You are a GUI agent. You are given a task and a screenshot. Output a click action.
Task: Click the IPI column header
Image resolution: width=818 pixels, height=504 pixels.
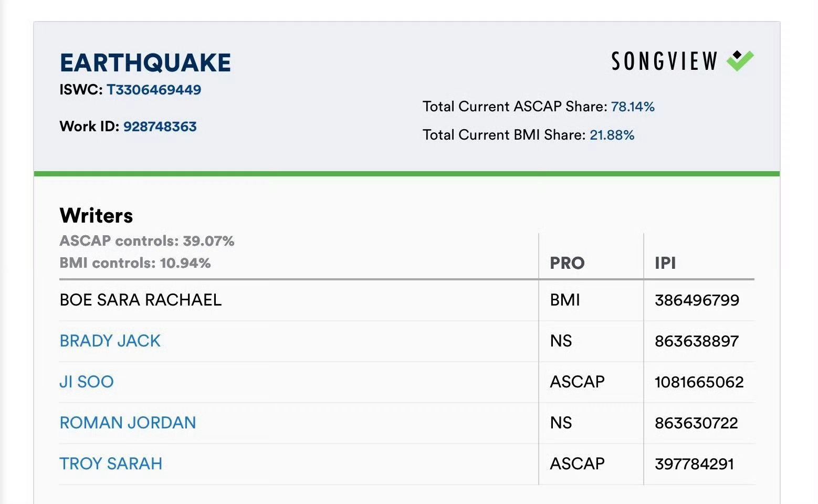[665, 263]
